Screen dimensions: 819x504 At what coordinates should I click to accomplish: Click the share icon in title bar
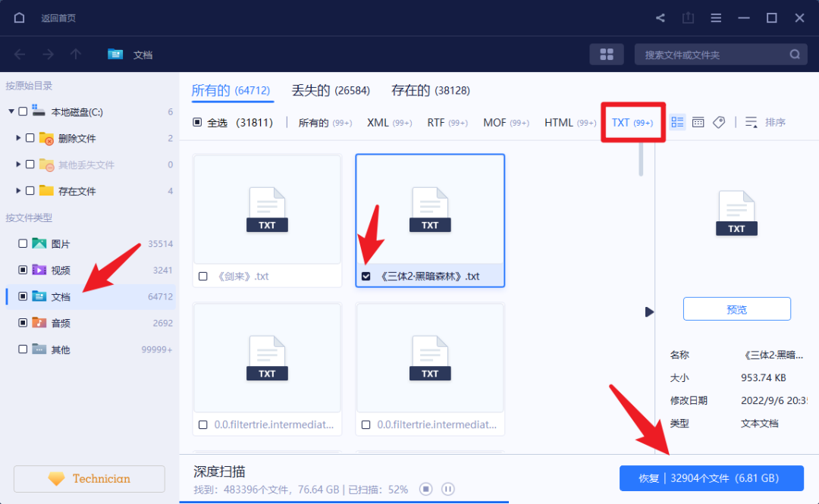pos(661,17)
